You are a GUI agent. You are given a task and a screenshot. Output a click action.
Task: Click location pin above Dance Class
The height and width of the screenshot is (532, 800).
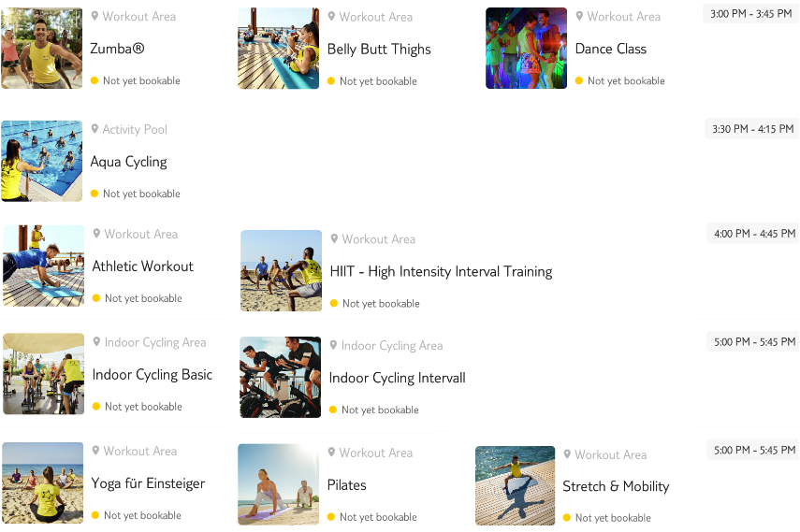coord(579,16)
